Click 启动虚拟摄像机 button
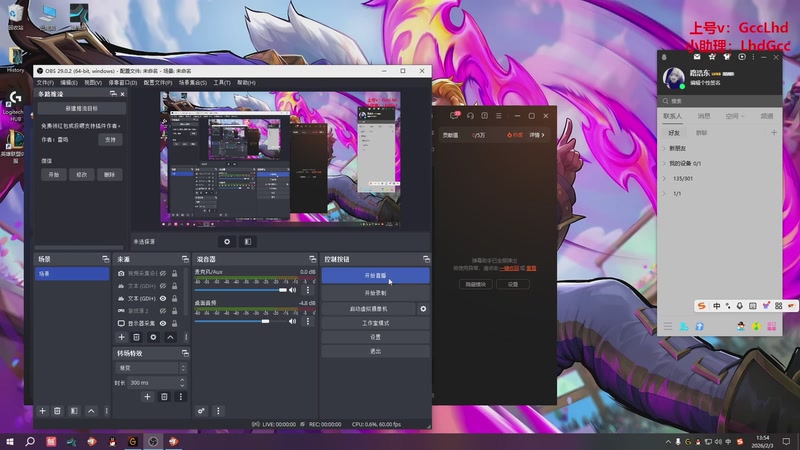Viewport: 800px width, 450px height. tap(368, 309)
